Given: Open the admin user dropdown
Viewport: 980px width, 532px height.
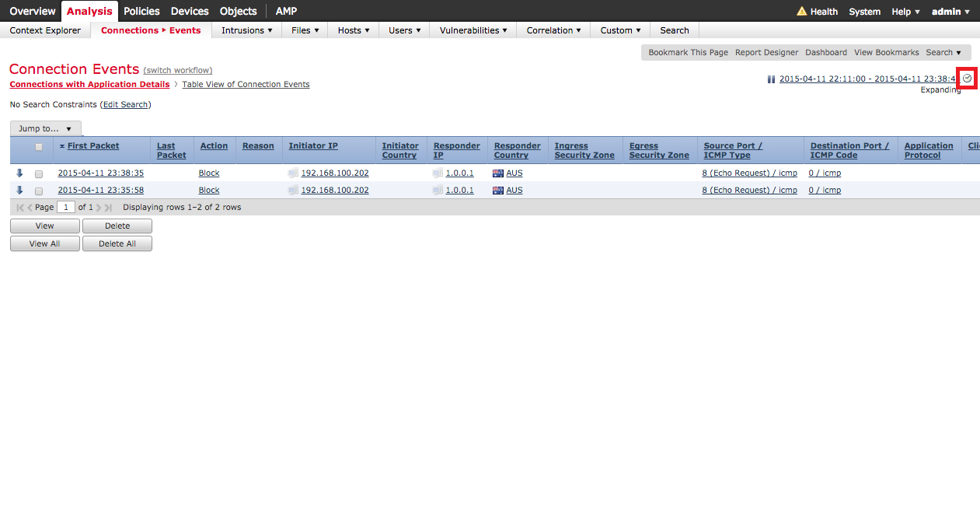Looking at the screenshot, I should point(950,12).
